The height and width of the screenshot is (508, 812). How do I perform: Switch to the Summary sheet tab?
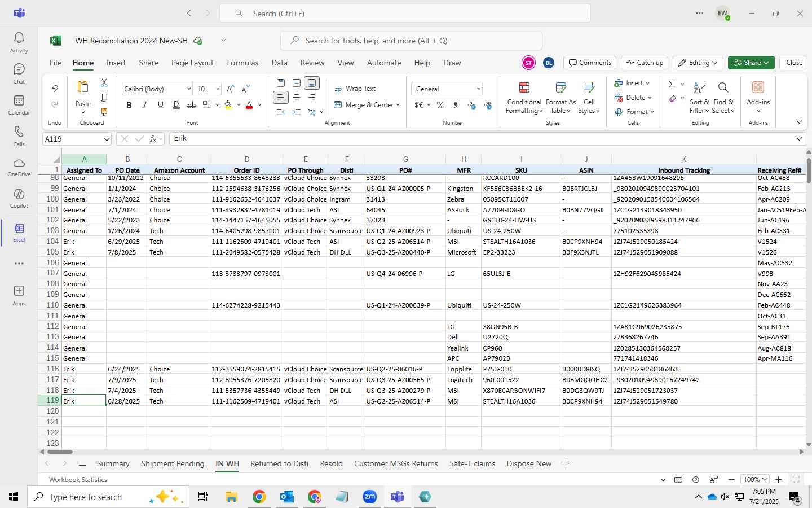tap(113, 463)
